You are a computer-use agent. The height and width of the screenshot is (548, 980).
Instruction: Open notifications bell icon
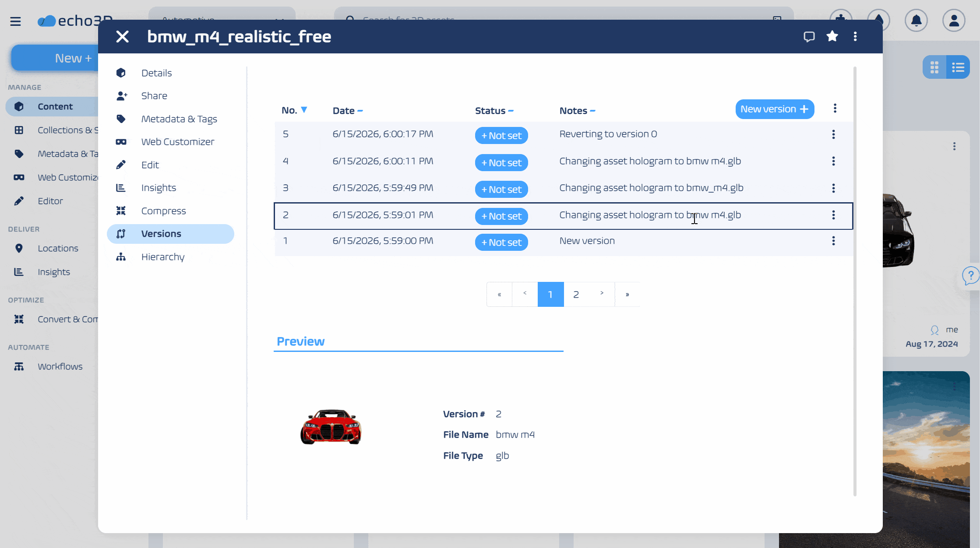point(916,20)
